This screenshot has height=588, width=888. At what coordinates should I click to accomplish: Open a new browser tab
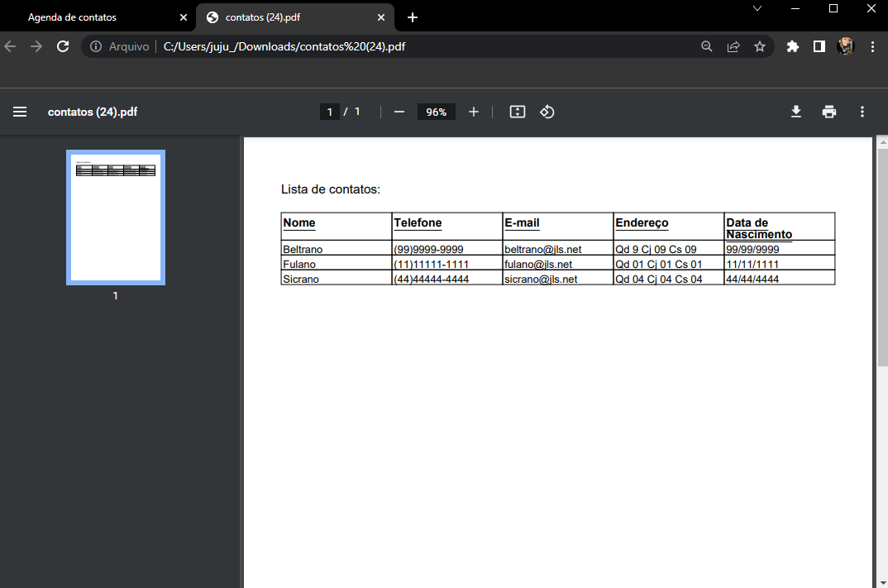(x=412, y=17)
